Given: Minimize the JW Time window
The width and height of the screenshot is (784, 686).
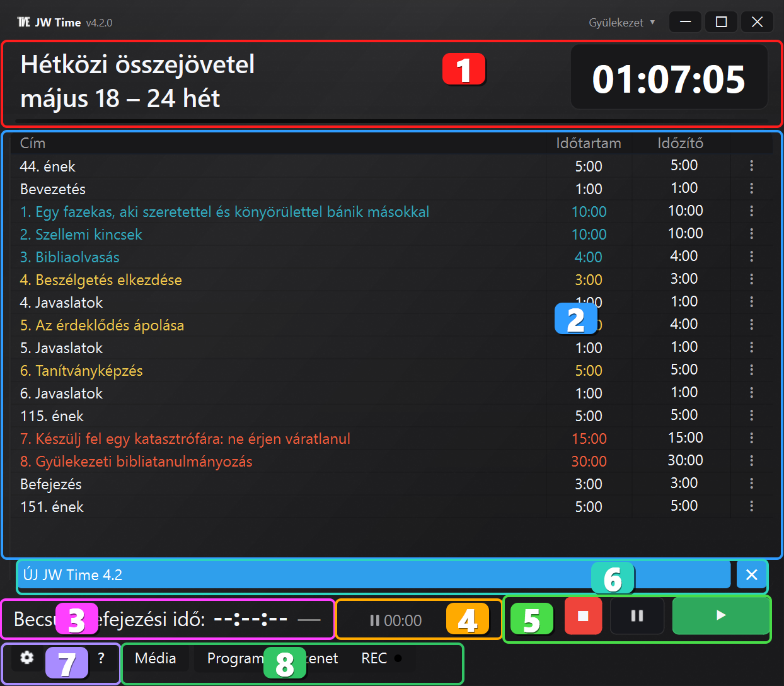Looking at the screenshot, I should tap(686, 22).
